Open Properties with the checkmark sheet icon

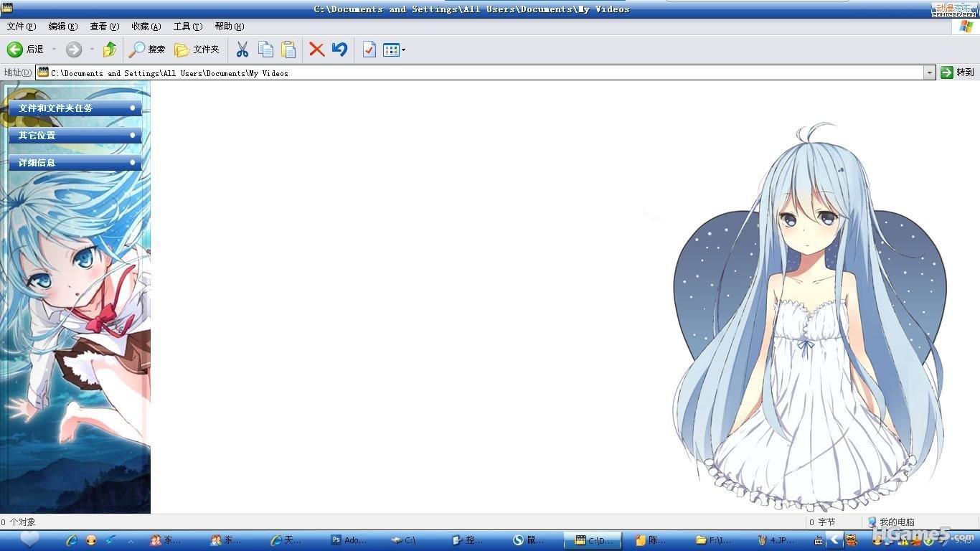coord(369,50)
